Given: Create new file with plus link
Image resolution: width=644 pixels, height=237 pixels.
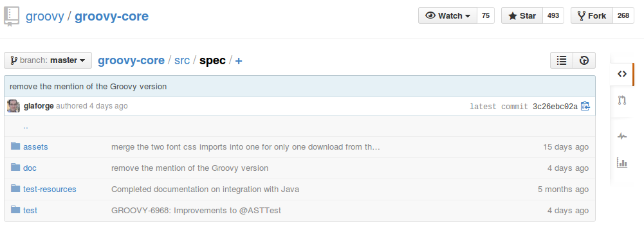Looking at the screenshot, I should tap(239, 60).
